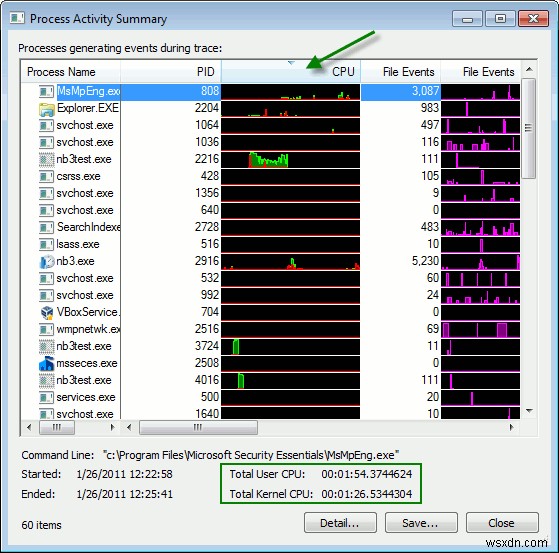Select the Explorer.EXE row name
Screen dimensions: 559x553
[88, 108]
